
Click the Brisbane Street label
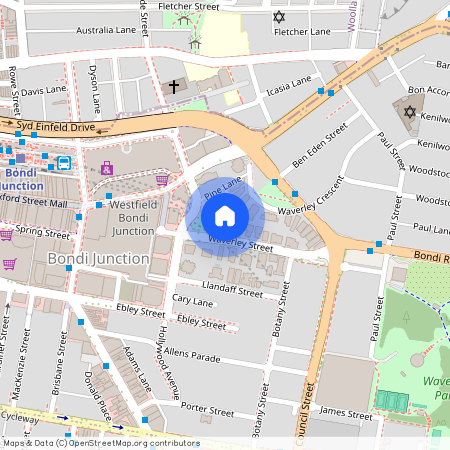coord(59,363)
